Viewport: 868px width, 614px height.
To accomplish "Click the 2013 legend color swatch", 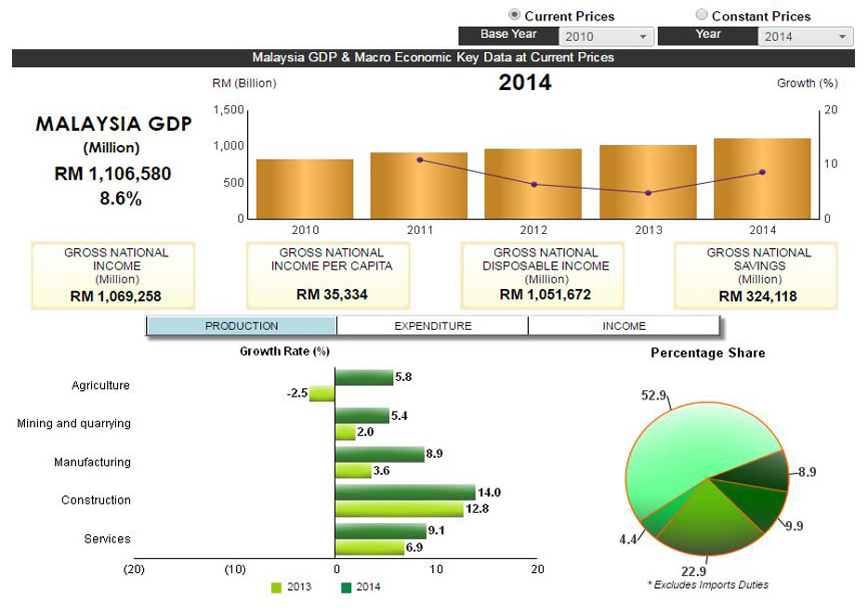I will pos(276,587).
